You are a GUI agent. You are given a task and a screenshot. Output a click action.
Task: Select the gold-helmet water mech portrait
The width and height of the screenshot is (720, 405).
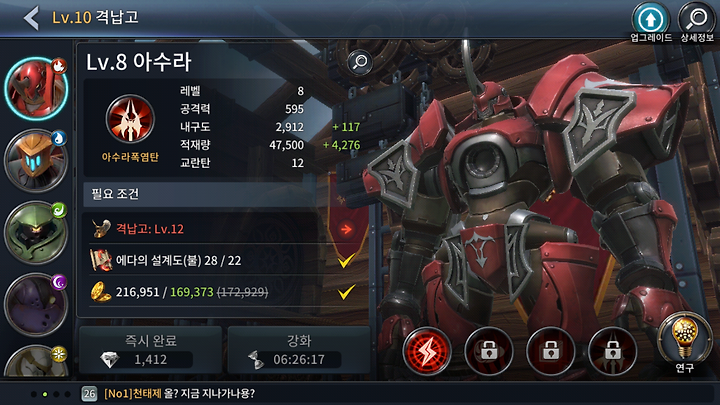(x=36, y=161)
